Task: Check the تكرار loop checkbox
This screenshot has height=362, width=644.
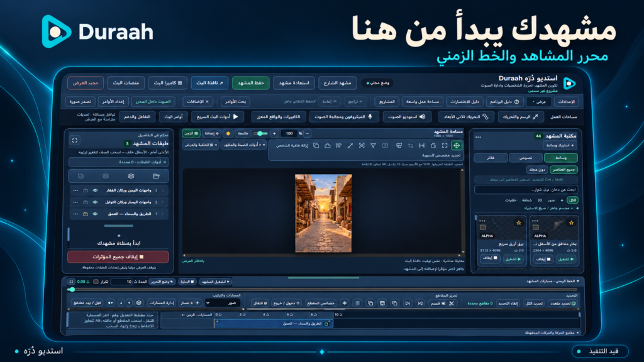Action: pyautogui.click(x=96, y=282)
